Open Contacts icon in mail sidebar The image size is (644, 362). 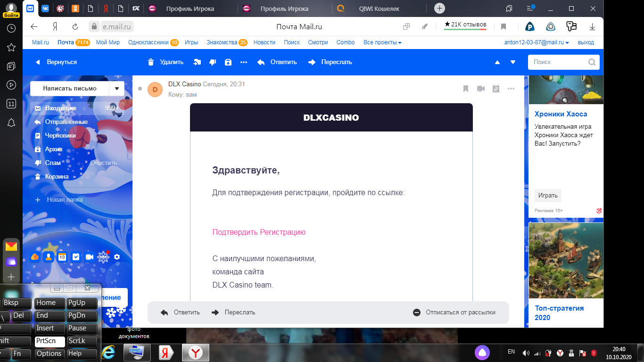point(48,257)
